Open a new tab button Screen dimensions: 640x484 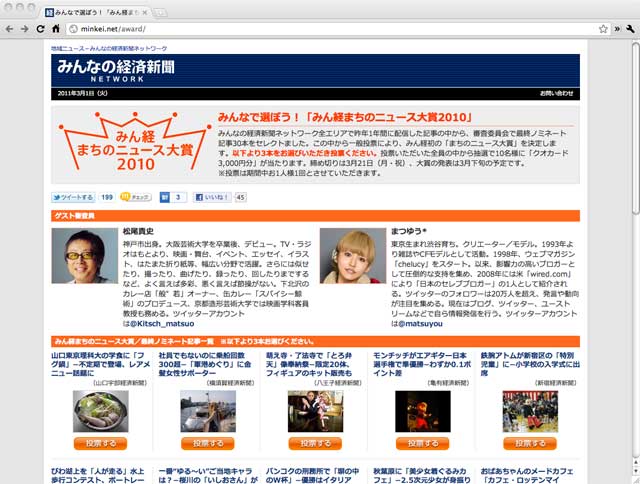[160, 13]
